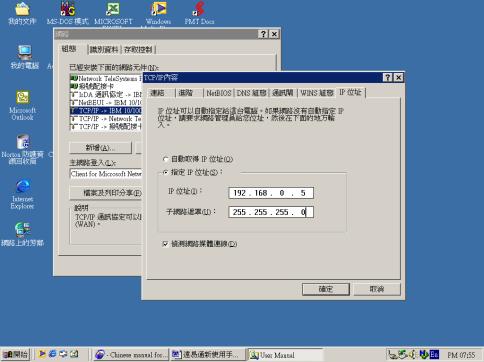Open the PMT Docs desktop shortcut

coord(199,13)
